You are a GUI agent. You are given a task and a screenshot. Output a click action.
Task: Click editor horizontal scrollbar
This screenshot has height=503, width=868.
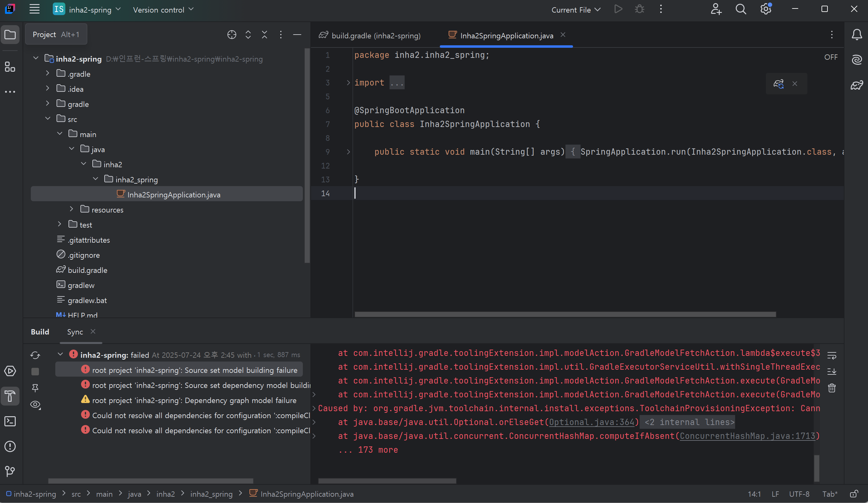pos(565,314)
